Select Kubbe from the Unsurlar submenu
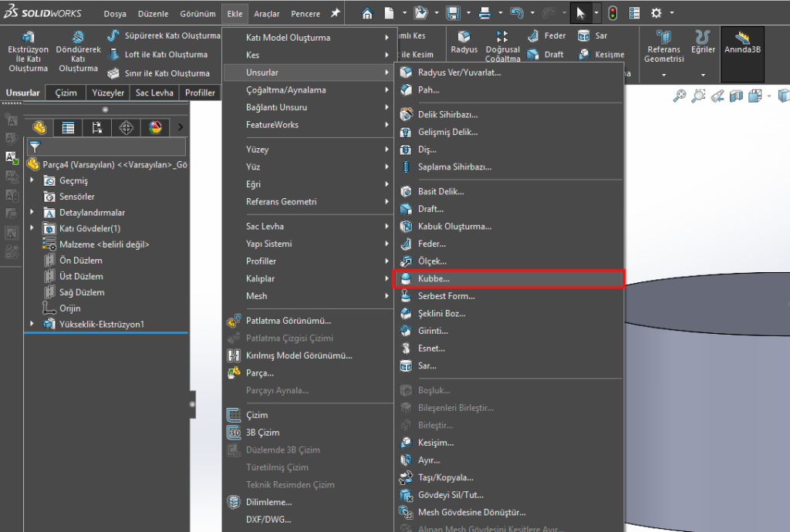This screenshot has height=532, width=790. pyautogui.click(x=434, y=278)
